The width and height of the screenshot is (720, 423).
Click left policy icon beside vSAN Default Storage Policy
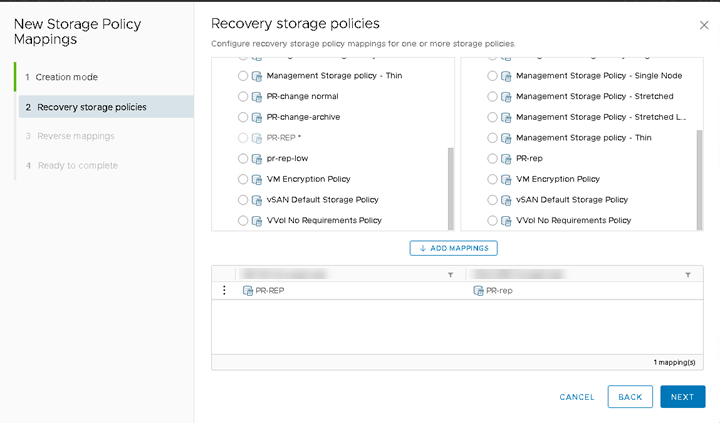[x=257, y=200]
